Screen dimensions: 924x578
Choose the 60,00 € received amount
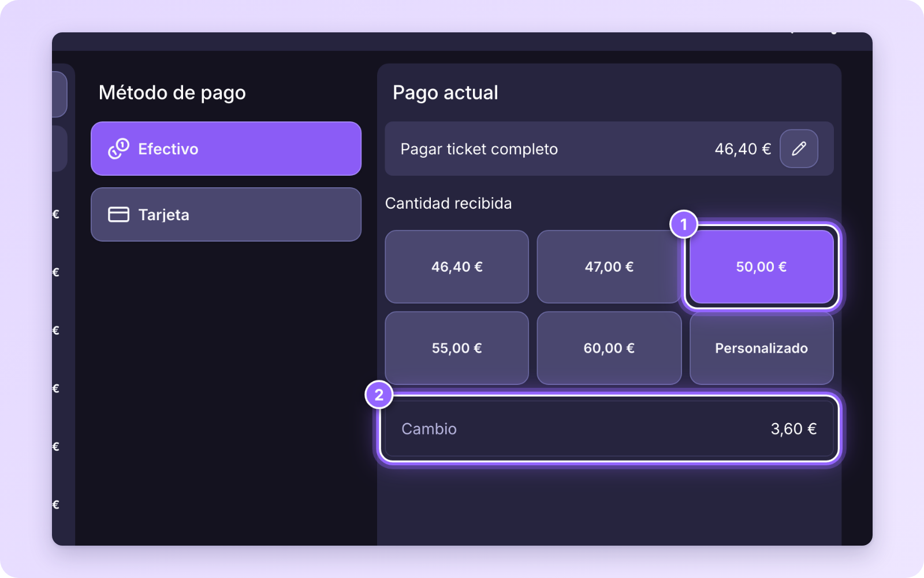pos(609,348)
